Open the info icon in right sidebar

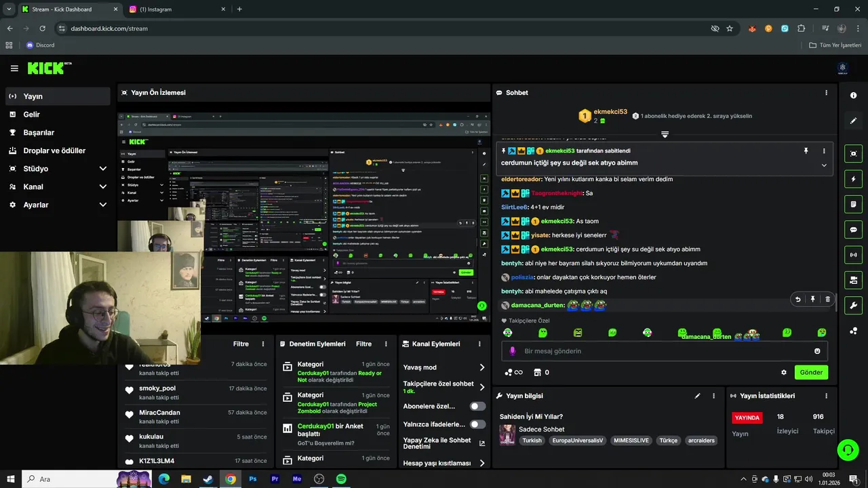coord(853,96)
